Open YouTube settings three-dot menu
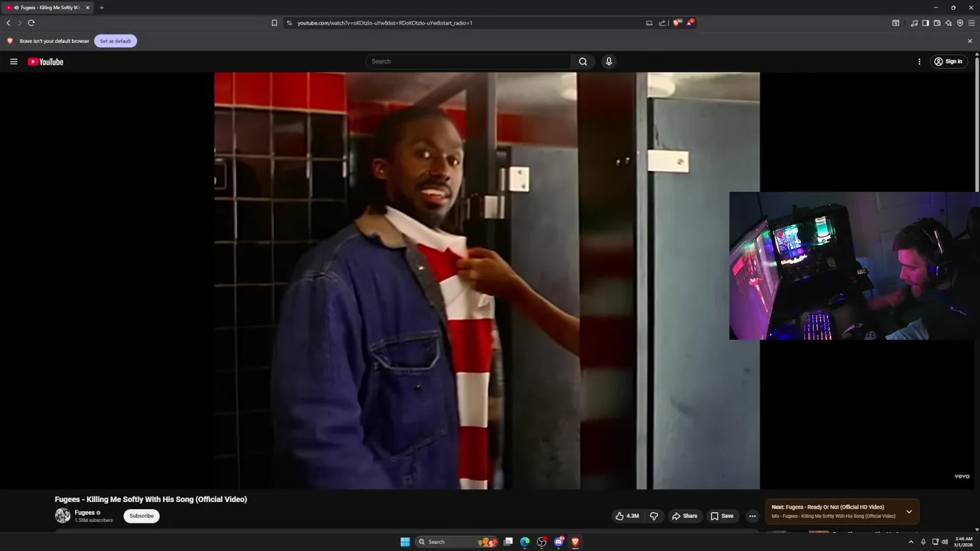The height and width of the screenshot is (551, 980). point(920,61)
